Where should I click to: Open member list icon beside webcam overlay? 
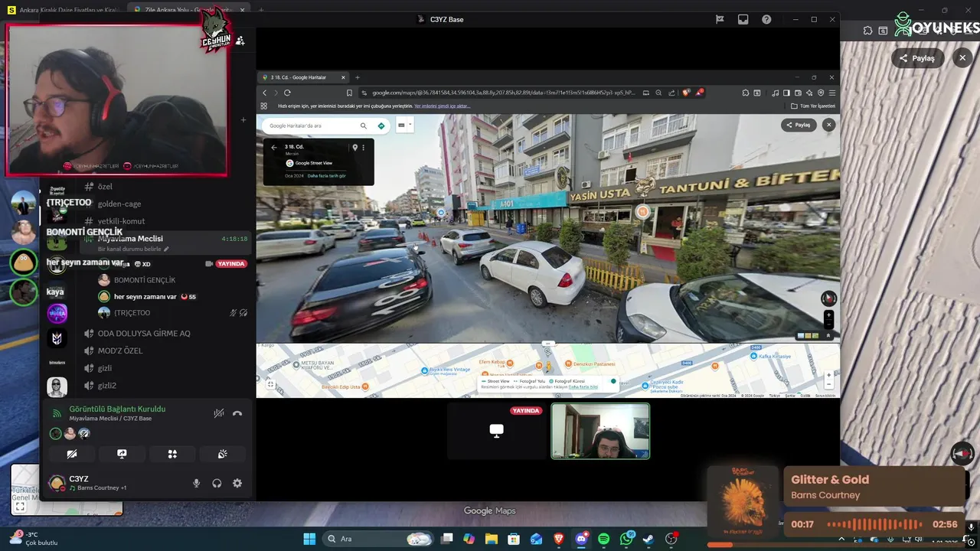[240, 41]
